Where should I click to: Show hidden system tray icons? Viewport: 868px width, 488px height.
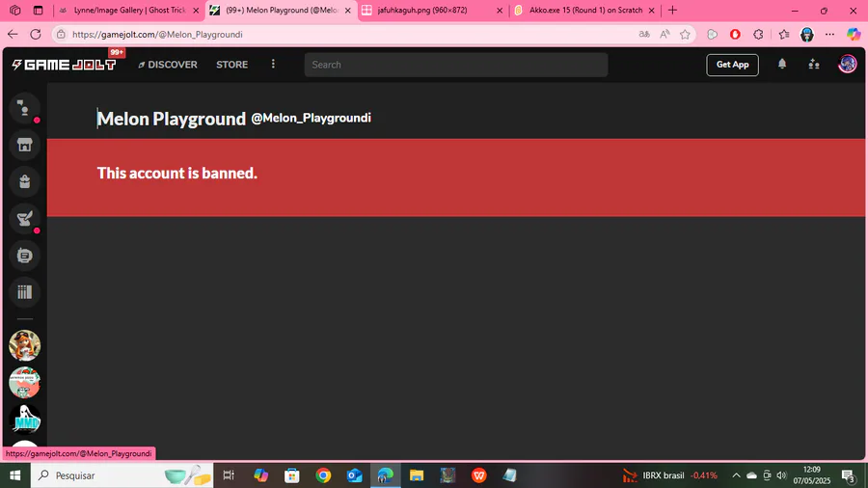coord(736,475)
